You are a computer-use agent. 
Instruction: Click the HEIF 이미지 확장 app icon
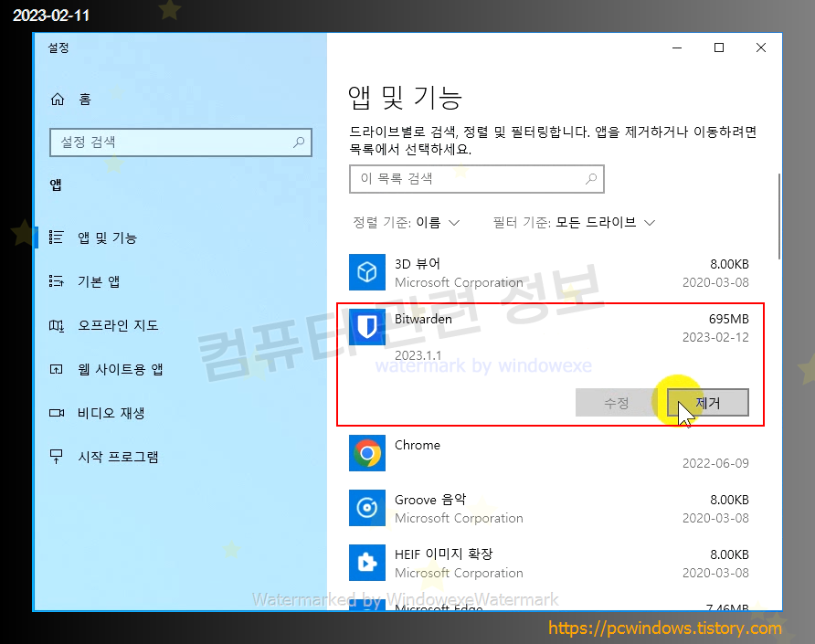coord(367,563)
